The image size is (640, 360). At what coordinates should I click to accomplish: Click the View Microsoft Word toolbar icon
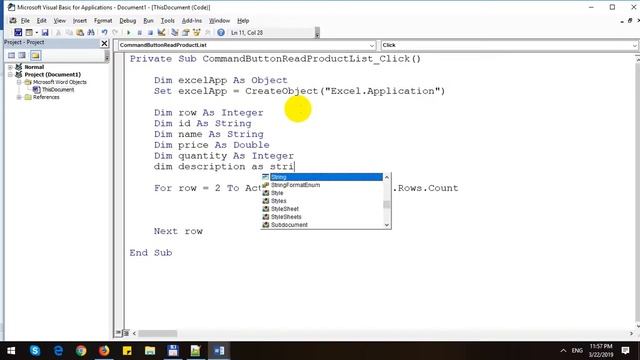pyautogui.click(x=18, y=32)
